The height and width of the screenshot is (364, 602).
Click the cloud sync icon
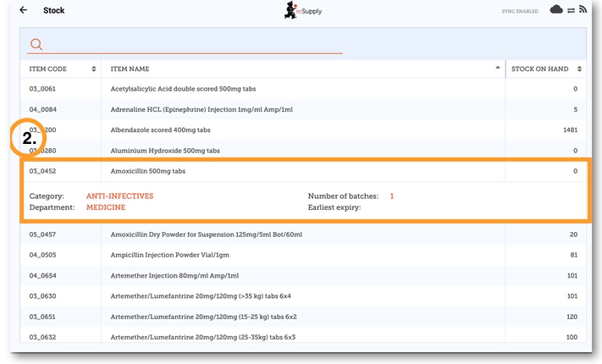[556, 10]
